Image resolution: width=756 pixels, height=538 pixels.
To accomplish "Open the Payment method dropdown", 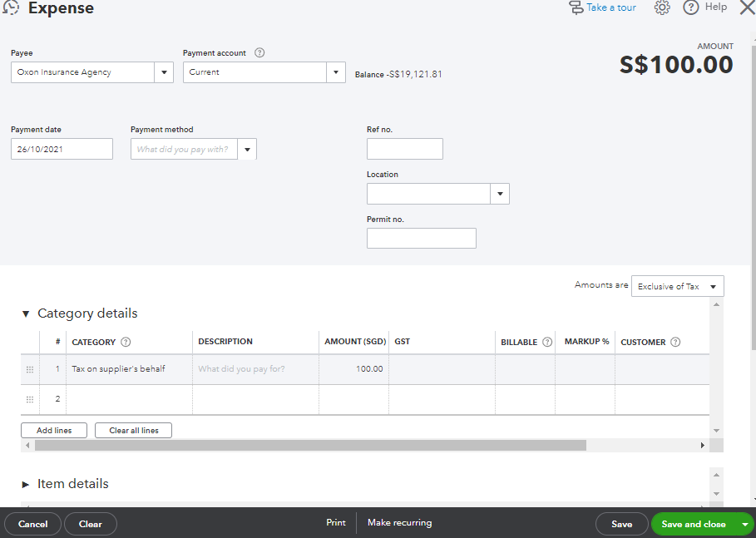I will [x=247, y=149].
